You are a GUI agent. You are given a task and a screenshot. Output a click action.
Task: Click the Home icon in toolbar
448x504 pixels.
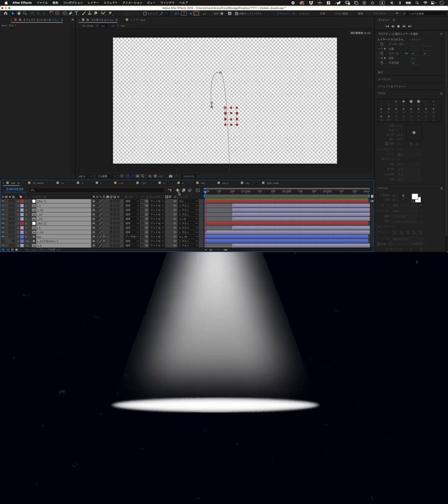pyautogui.click(x=5, y=13)
